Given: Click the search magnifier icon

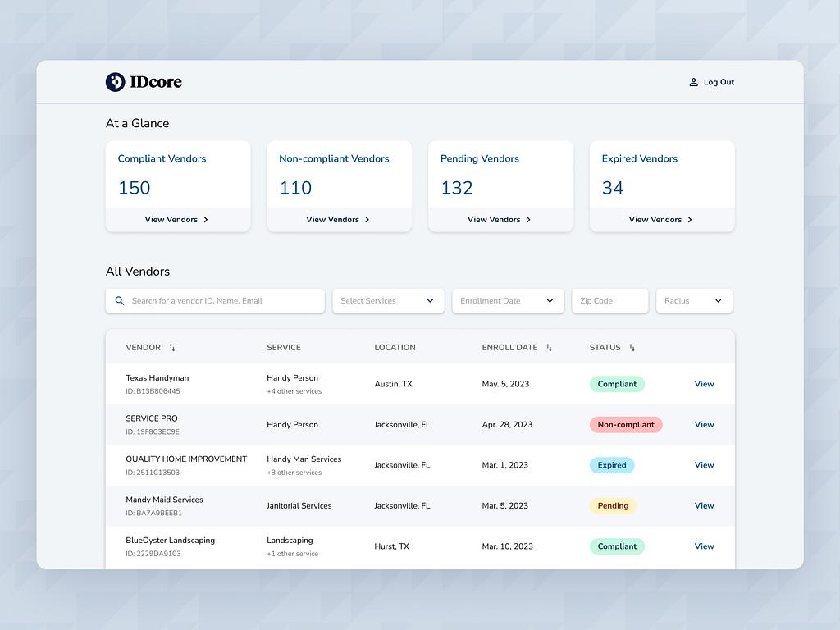Looking at the screenshot, I should 120,301.
